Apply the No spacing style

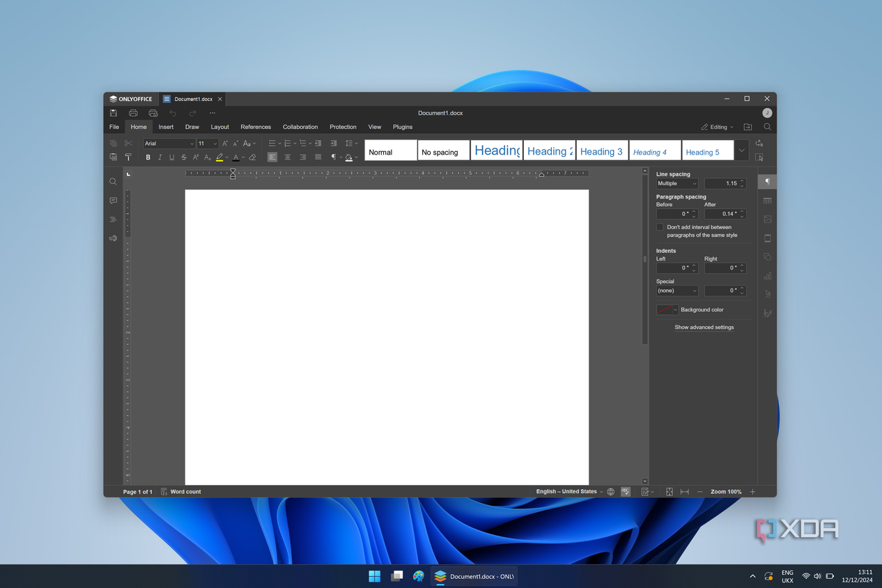444,150
